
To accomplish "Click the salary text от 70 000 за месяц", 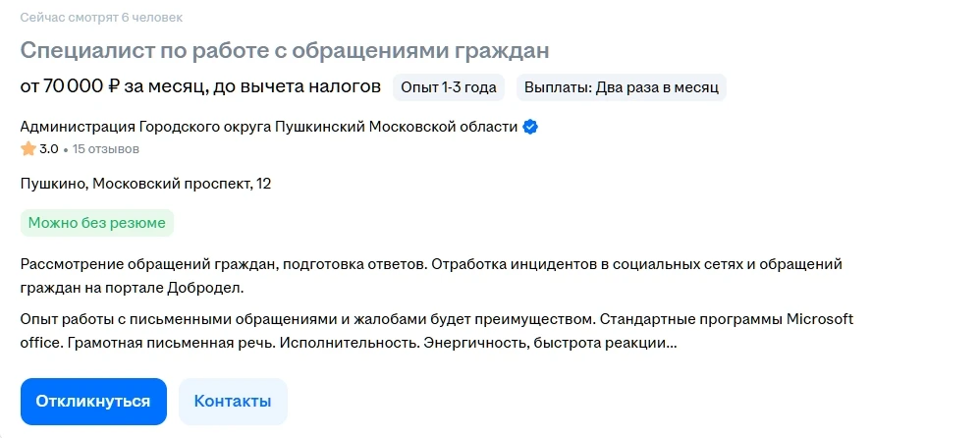I will pos(200,86).
